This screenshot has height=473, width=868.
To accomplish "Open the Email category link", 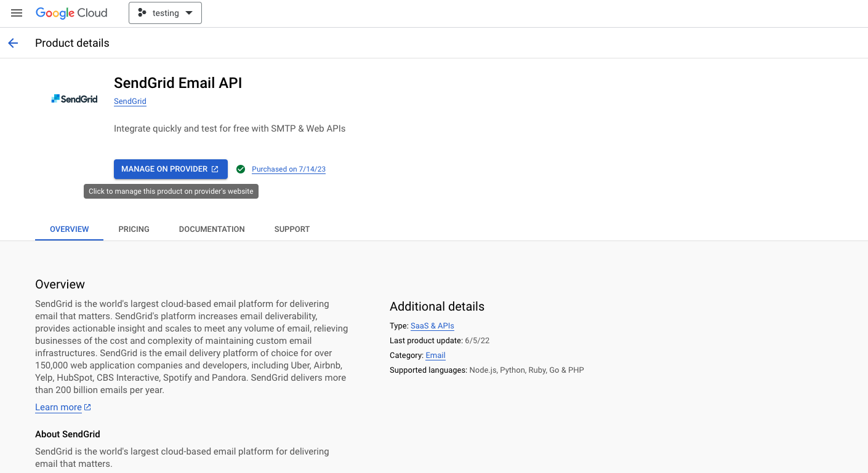I will [x=435, y=356].
